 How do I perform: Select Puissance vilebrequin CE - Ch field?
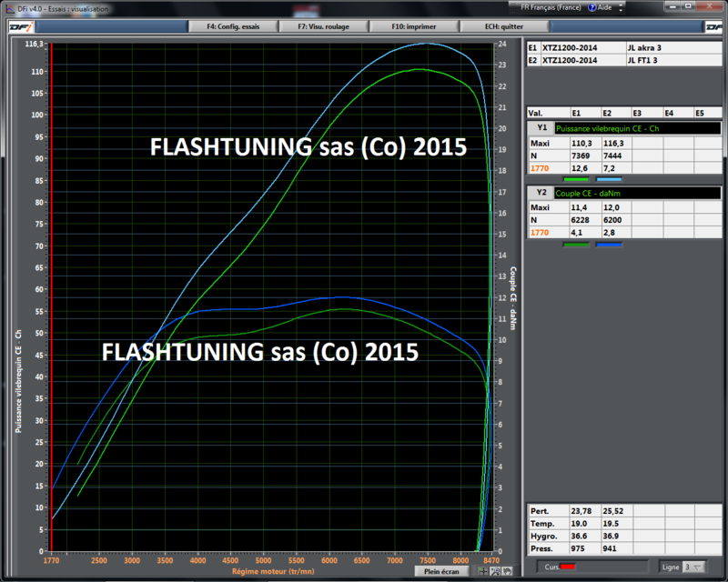(638, 128)
